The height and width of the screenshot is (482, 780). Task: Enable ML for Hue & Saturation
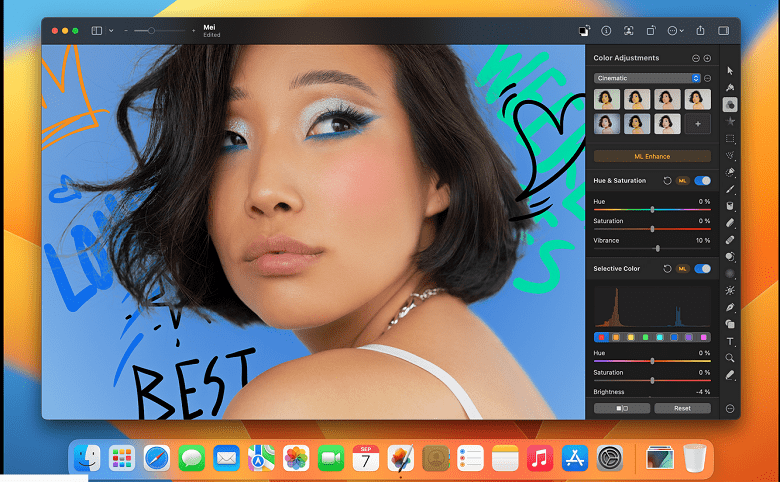point(682,181)
